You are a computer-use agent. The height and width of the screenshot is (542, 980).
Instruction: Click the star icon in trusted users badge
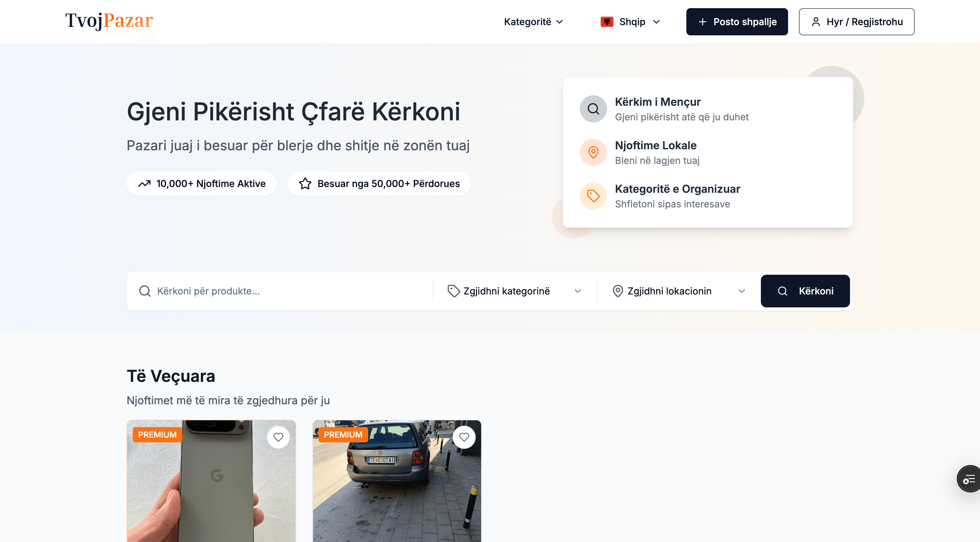click(305, 184)
